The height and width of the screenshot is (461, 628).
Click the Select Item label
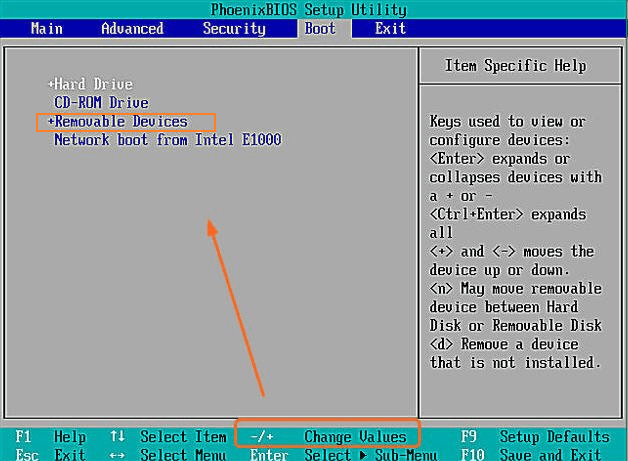point(183,437)
